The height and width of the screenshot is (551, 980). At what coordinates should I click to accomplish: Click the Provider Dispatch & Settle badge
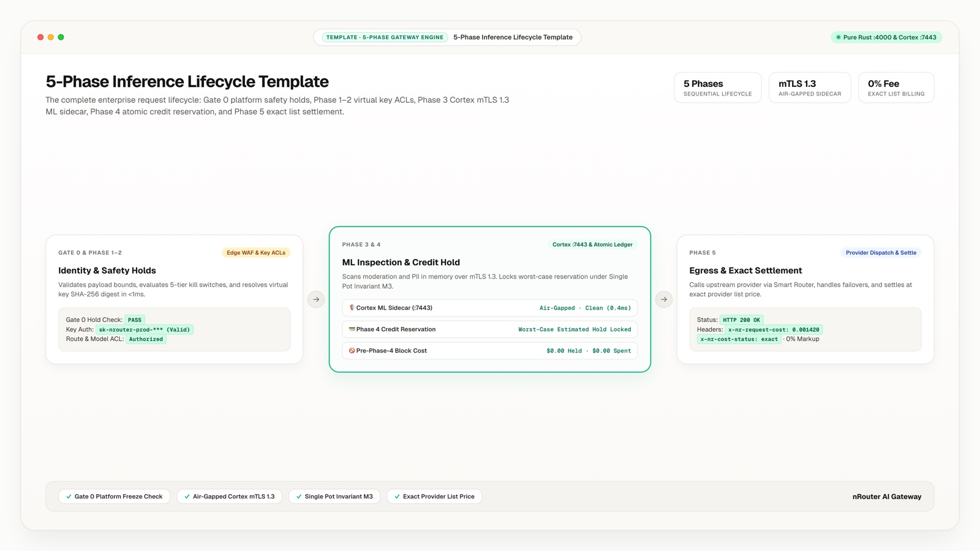(x=881, y=253)
